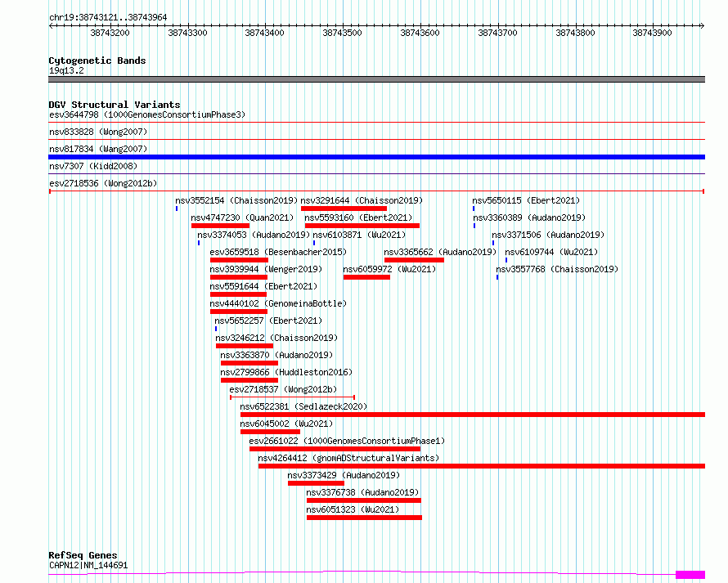Image resolution: width=728 pixels, height=583 pixels.
Task: Click ruler position 38743200
Action: 110,33
